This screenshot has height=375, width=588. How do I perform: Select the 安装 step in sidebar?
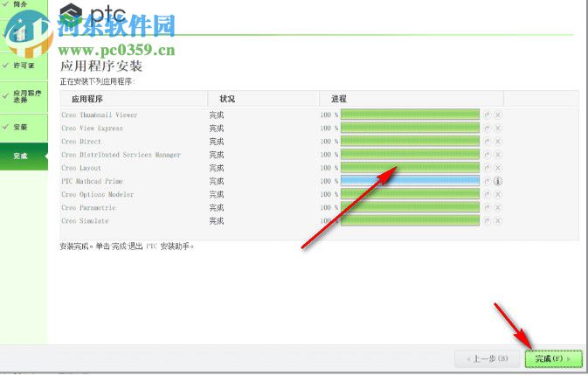[x=24, y=127]
